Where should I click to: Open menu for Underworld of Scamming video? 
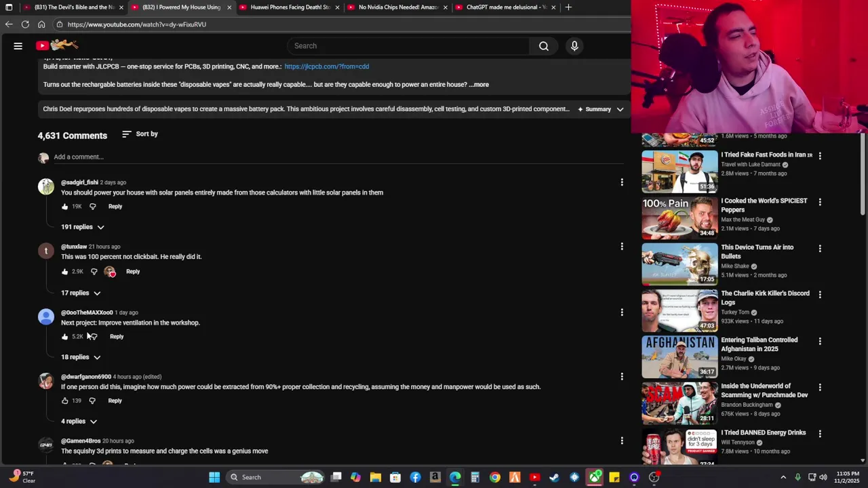pos(820,388)
